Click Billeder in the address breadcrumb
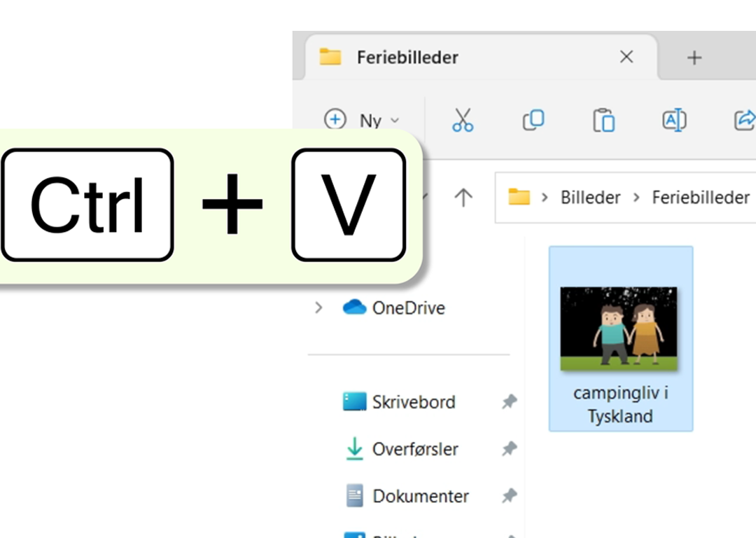This screenshot has width=756, height=538. coord(590,198)
